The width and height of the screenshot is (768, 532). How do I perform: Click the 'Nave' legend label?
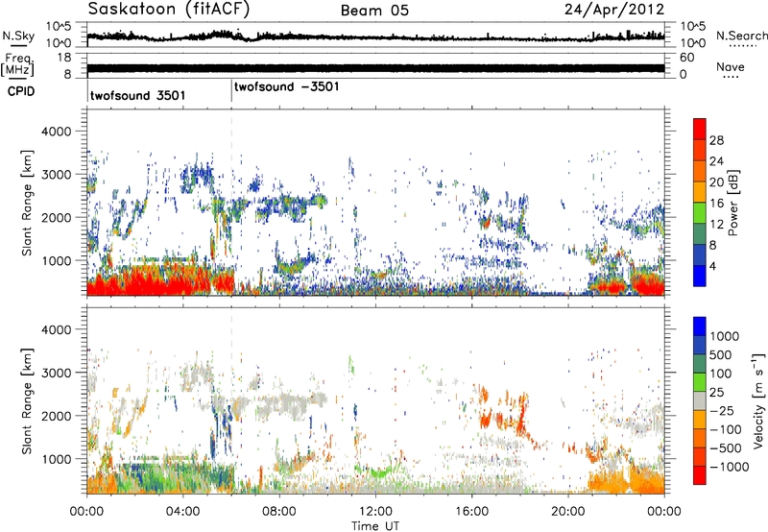(x=731, y=67)
